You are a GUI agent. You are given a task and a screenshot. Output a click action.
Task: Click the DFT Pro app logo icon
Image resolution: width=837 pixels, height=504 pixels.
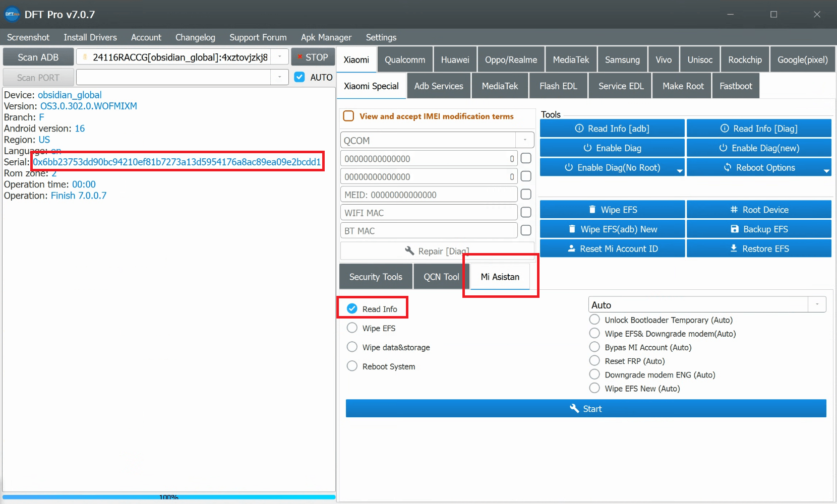(x=12, y=14)
